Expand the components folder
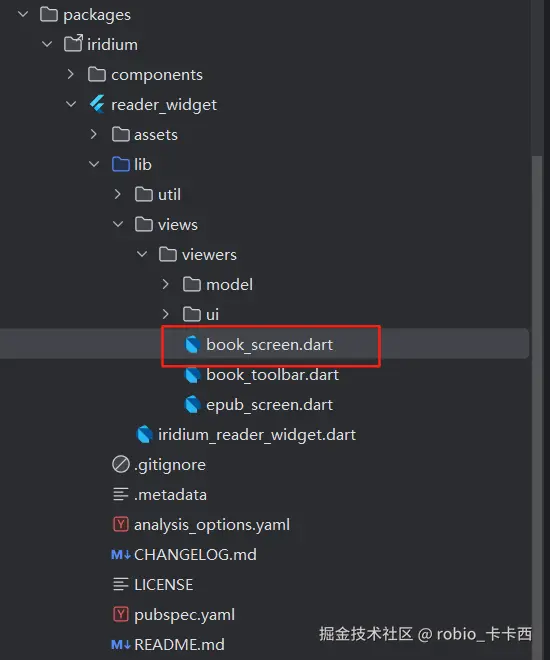 pyautogui.click(x=71, y=75)
